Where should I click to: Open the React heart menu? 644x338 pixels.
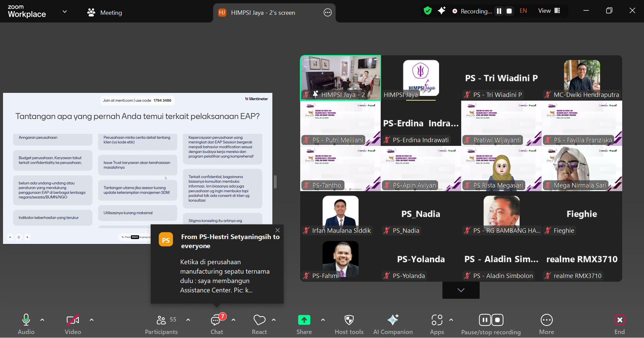[x=259, y=324]
